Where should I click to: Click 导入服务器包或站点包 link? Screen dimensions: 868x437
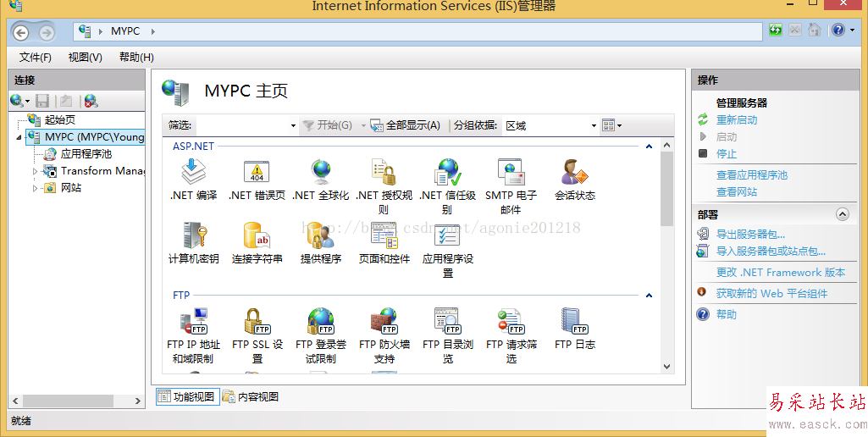click(771, 252)
